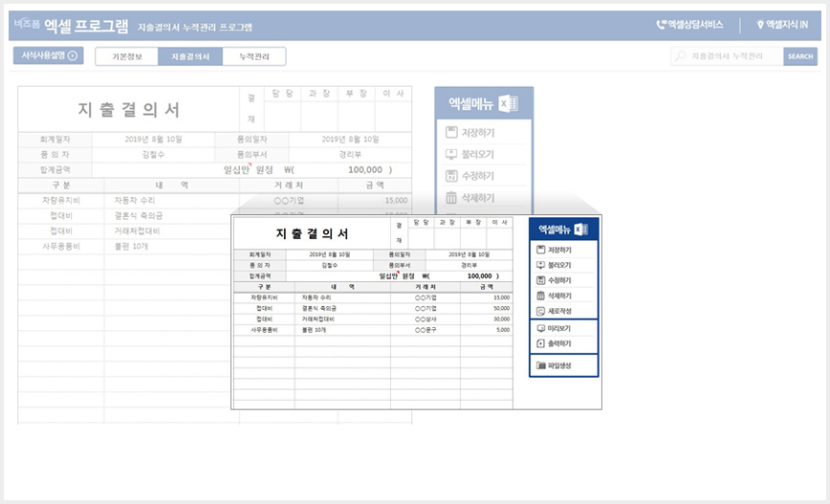Open the 기본정보 tab
The width and height of the screenshot is (830, 504).
126,56
